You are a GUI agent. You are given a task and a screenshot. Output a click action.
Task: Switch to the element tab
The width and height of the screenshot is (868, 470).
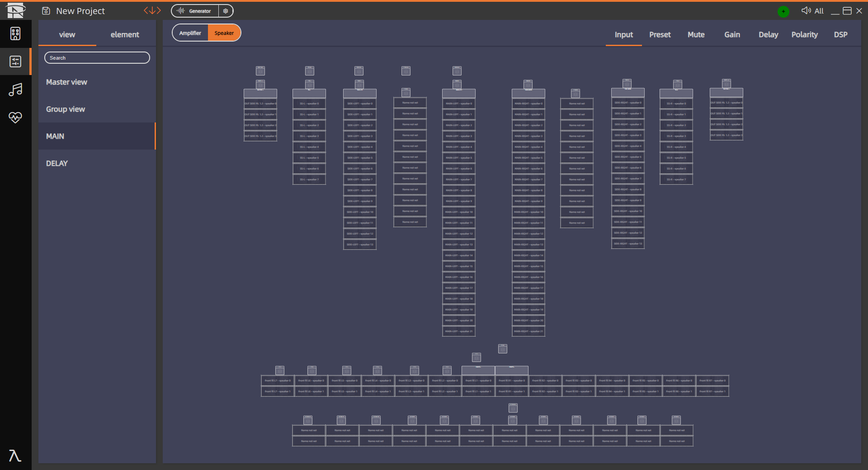pos(125,35)
